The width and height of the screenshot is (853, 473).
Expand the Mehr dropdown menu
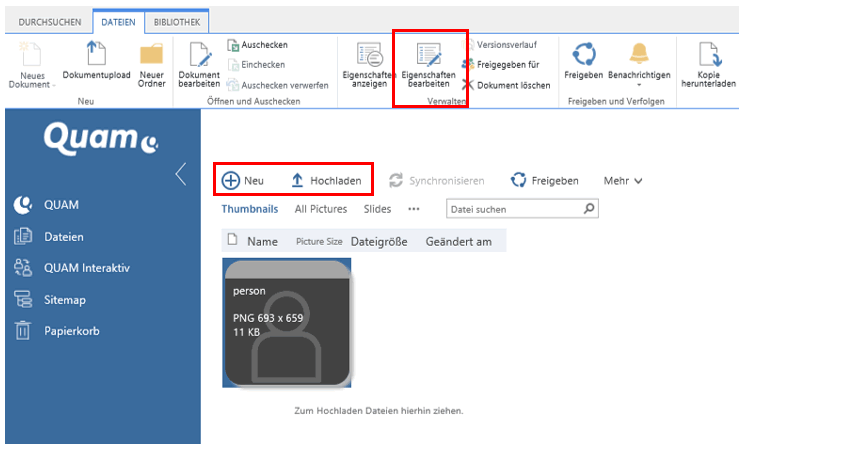tap(623, 181)
